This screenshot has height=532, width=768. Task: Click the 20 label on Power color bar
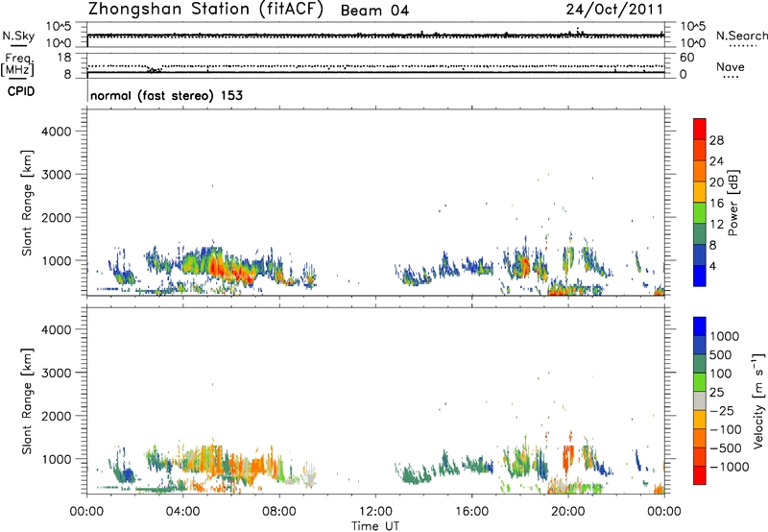(716, 182)
